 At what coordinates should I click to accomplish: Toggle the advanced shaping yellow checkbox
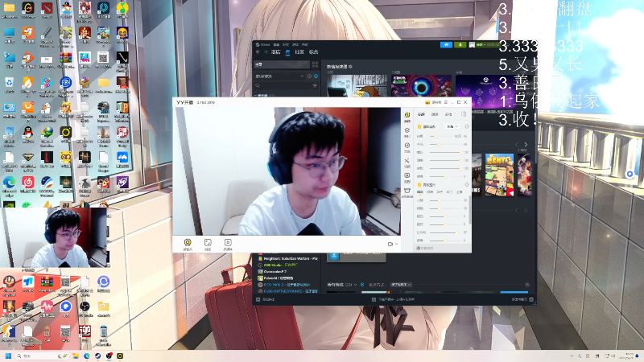[419, 185]
